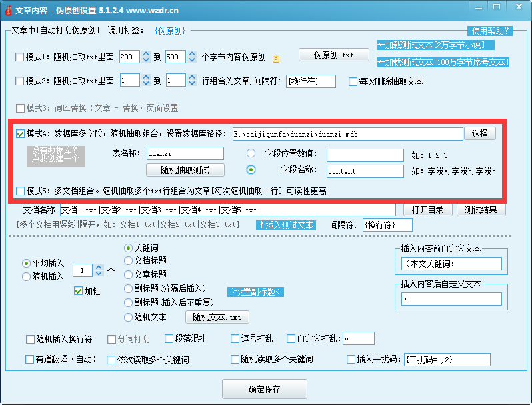Image resolution: width=532 pixels, height=405 pixels.
Task: Click ↑插入测试文本 link
Action: click(x=286, y=225)
